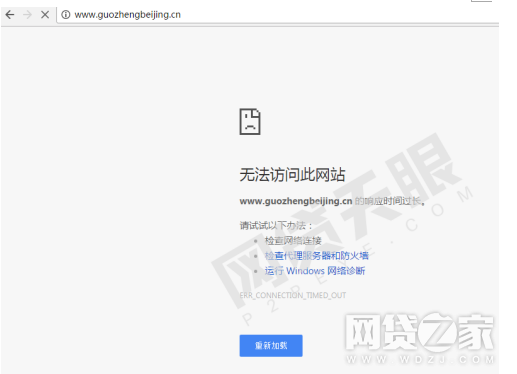517x374 pixels.
Task: Click the 网贷之家 watermark logo
Action: (419, 332)
